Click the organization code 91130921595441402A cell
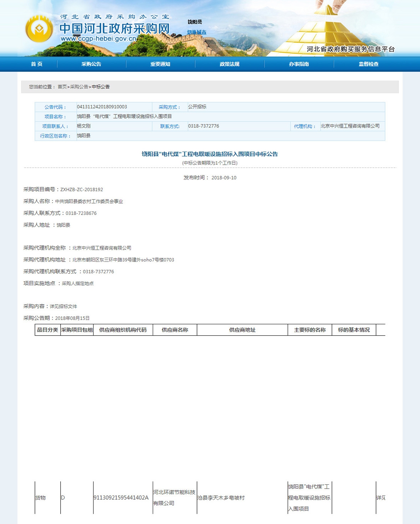The width and height of the screenshot is (420, 524). point(121,498)
